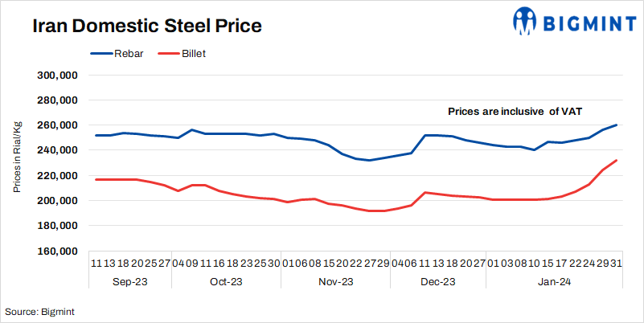Select the Dec-23 month label

point(437,282)
